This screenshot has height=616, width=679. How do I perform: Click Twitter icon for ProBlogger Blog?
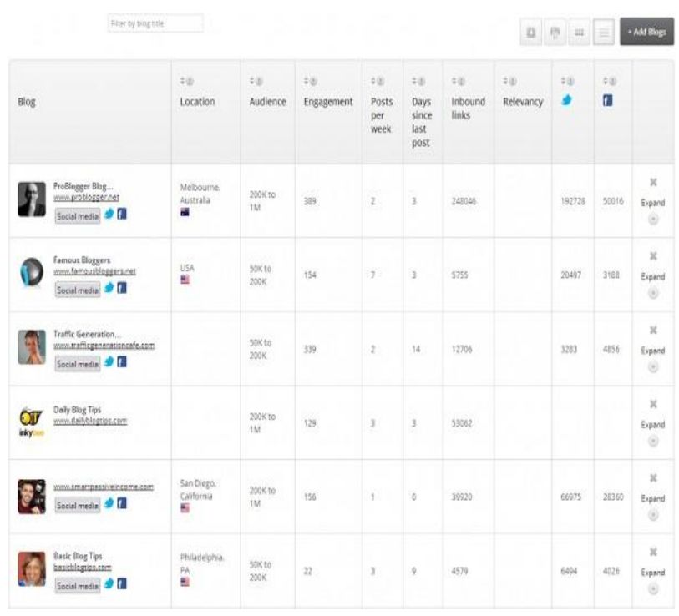click(109, 215)
